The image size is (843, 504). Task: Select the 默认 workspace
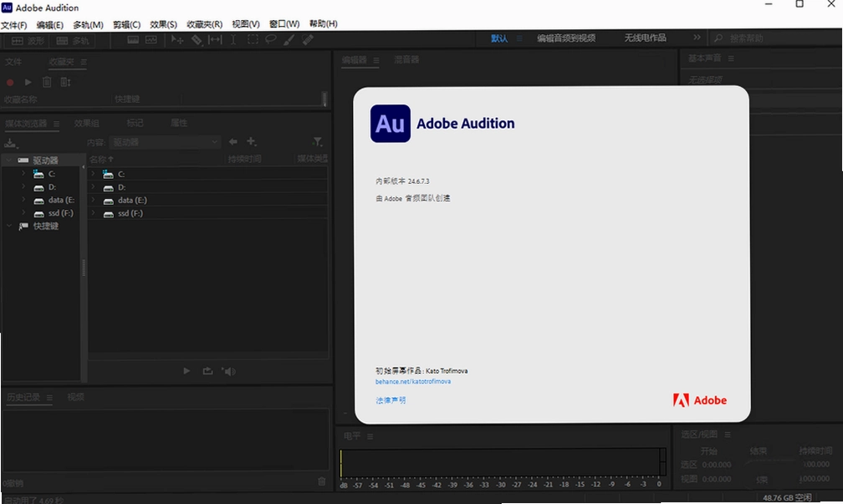click(x=499, y=38)
